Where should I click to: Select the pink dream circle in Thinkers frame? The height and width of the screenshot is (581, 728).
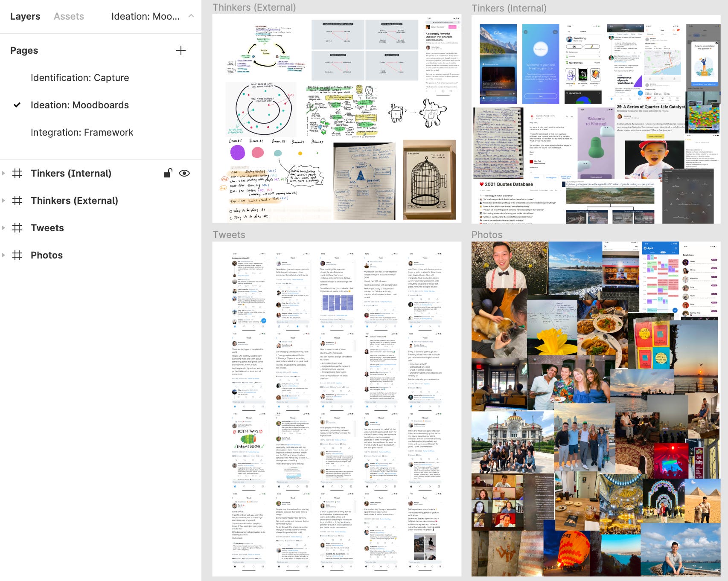click(258, 152)
